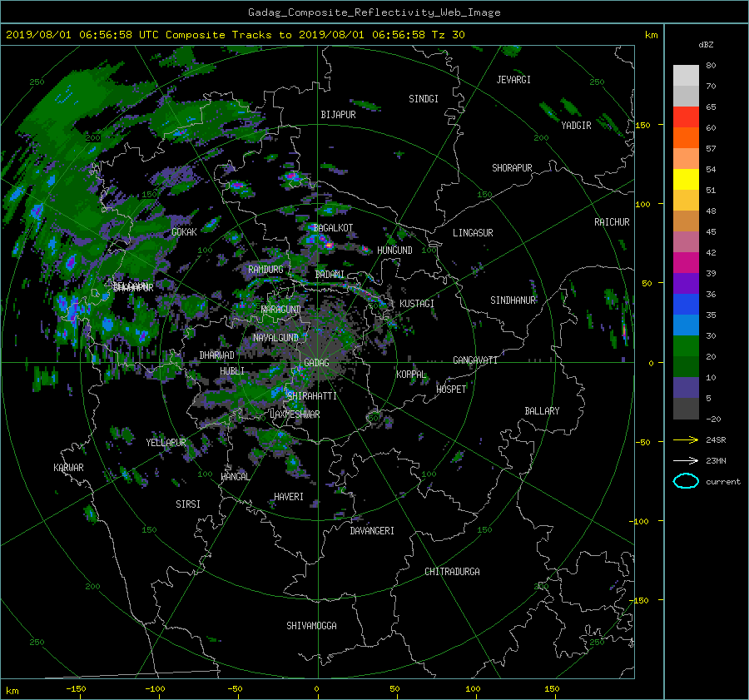Viewport: 749px width, 700px height.
Task: Select the 30 dBZ light blue swatch
Action: pyautogui.click(x=686, y=325)
